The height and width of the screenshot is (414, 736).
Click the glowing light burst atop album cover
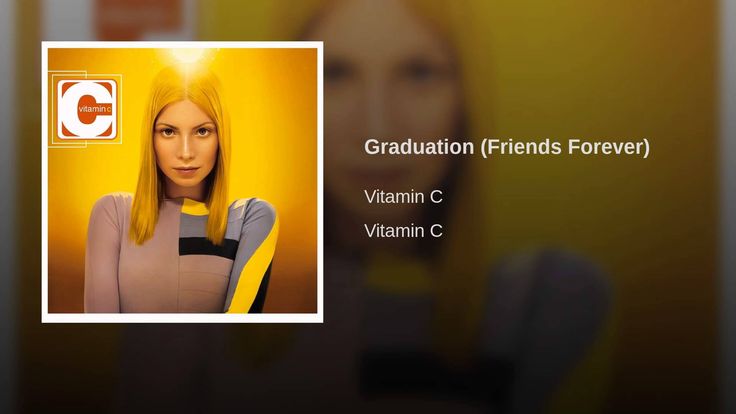coord(188,57)
